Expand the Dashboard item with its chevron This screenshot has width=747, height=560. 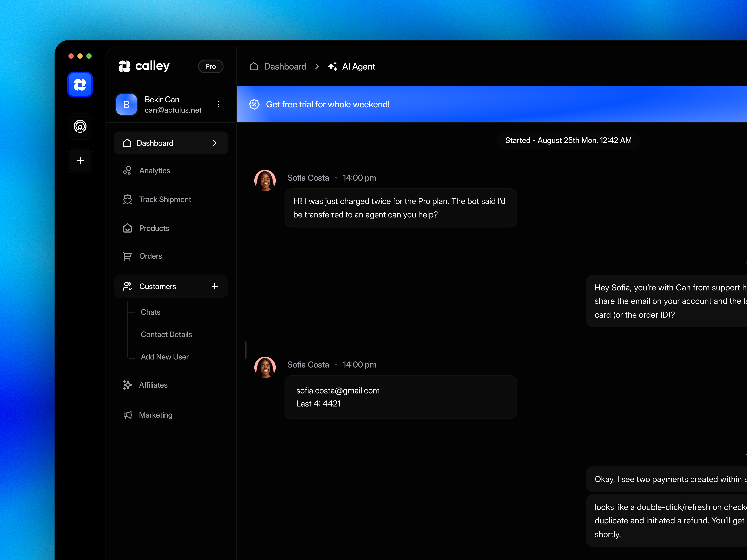[x=215, y=143]
